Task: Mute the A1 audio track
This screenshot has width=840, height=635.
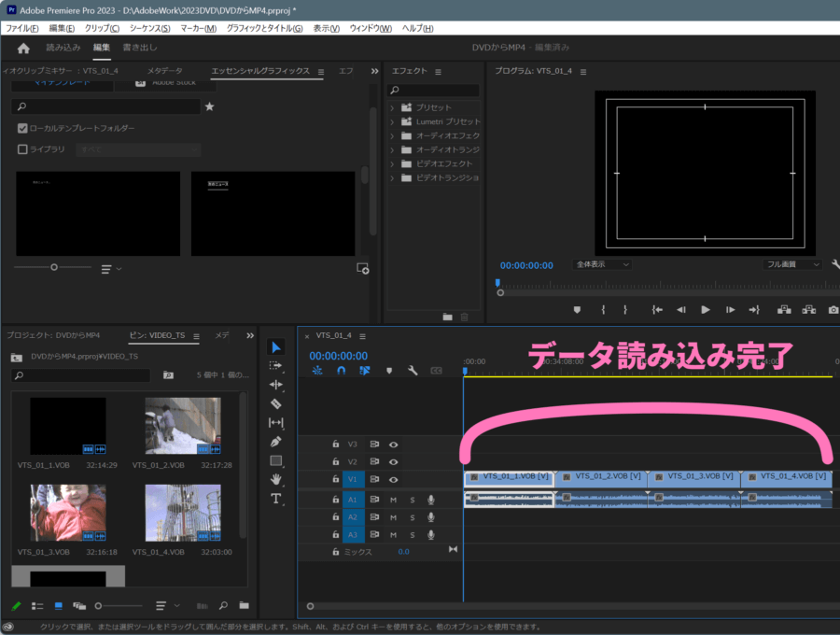Action: 394,499
